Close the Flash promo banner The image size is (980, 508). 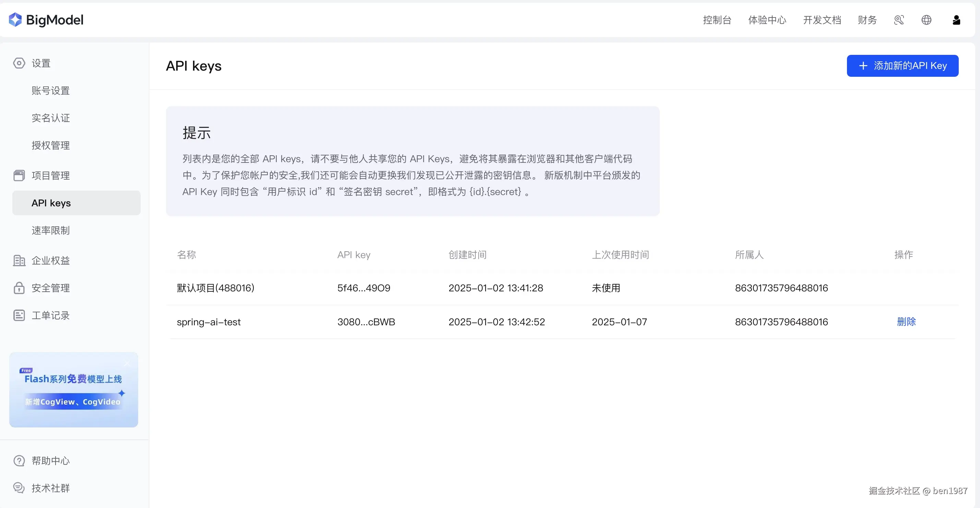(x=127, y=363)
